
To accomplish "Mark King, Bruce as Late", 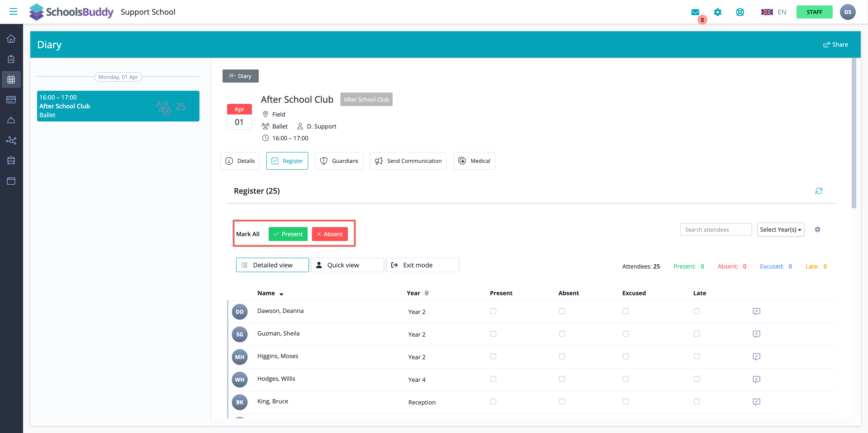I will click(697, 401).
